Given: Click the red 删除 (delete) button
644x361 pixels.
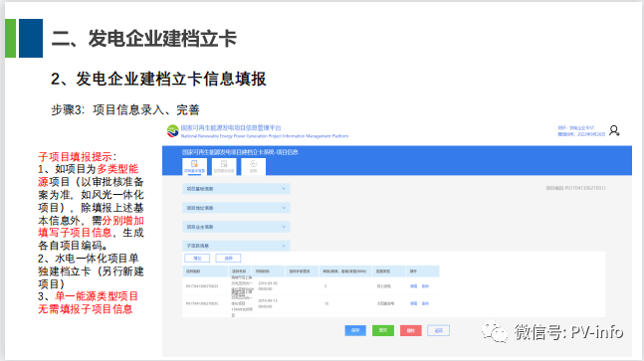Looking at the screenshot, I should (411, 330).
